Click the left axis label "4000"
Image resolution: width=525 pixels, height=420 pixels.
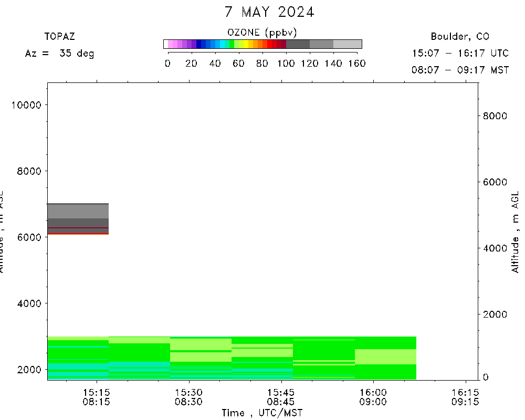click(29, 303)
